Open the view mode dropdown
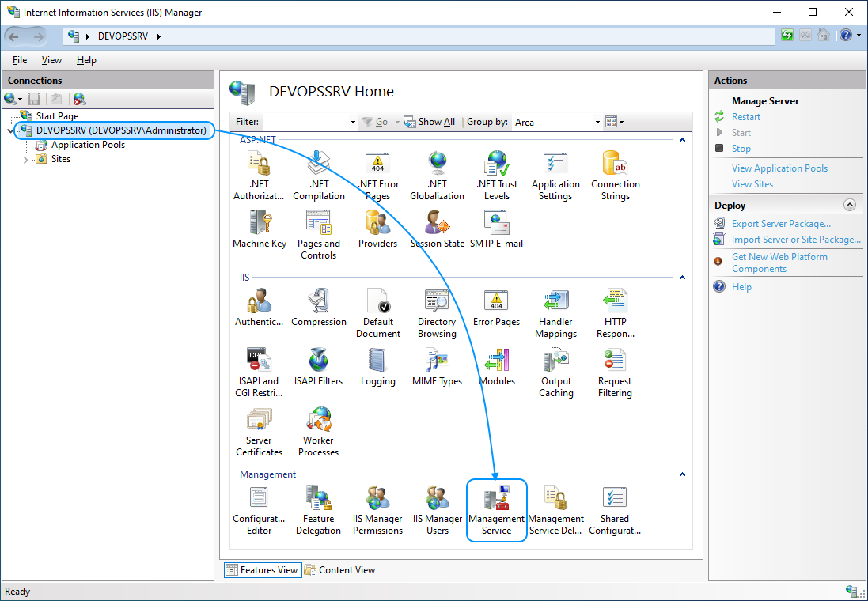Viewport: 868px width, 601px height. 615,122
